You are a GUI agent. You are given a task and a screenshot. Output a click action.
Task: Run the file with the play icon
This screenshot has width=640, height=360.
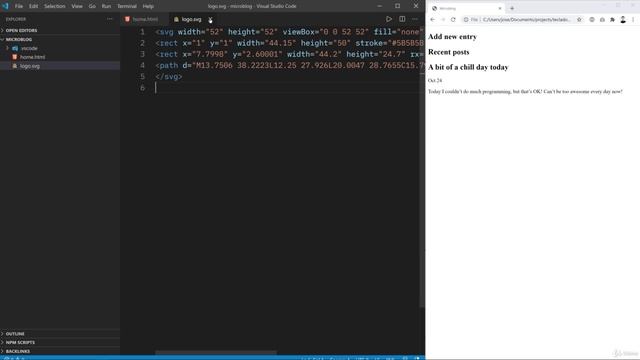[x=389, y=19]
